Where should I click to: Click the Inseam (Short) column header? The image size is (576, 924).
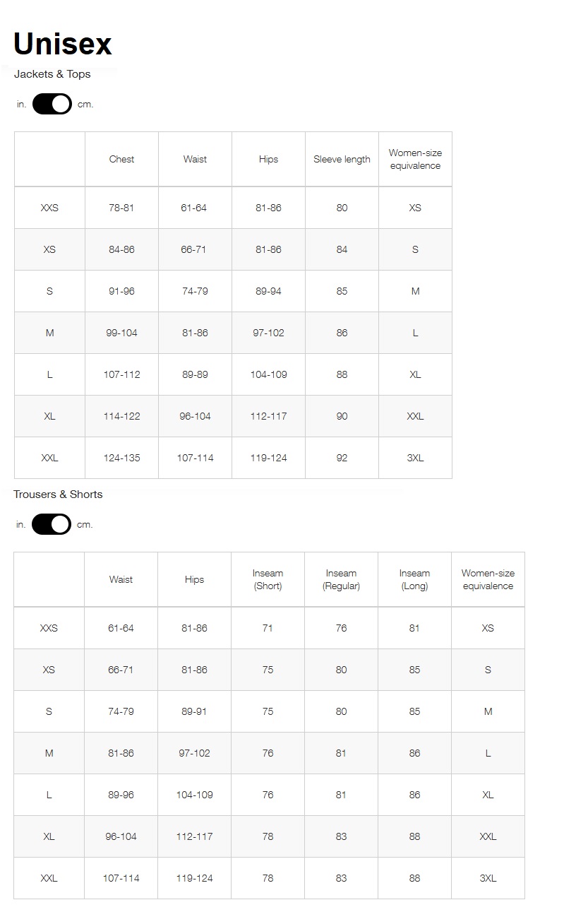point(268,580)
